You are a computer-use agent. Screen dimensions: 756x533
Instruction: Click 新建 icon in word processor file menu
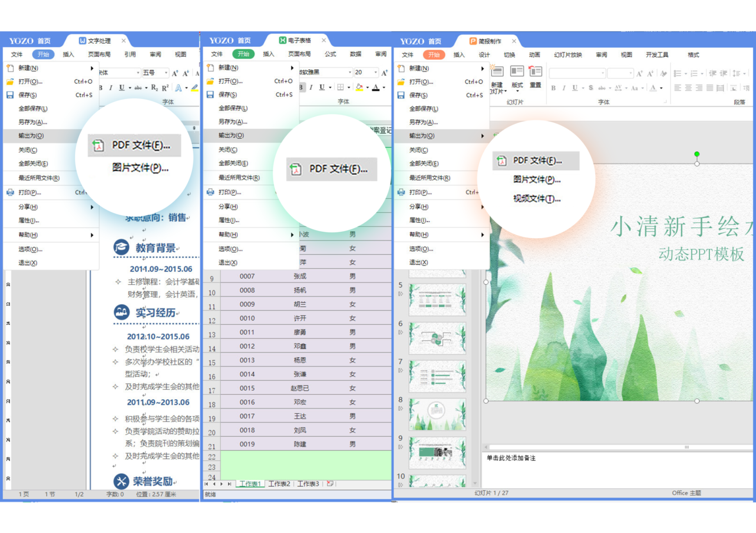10,68
